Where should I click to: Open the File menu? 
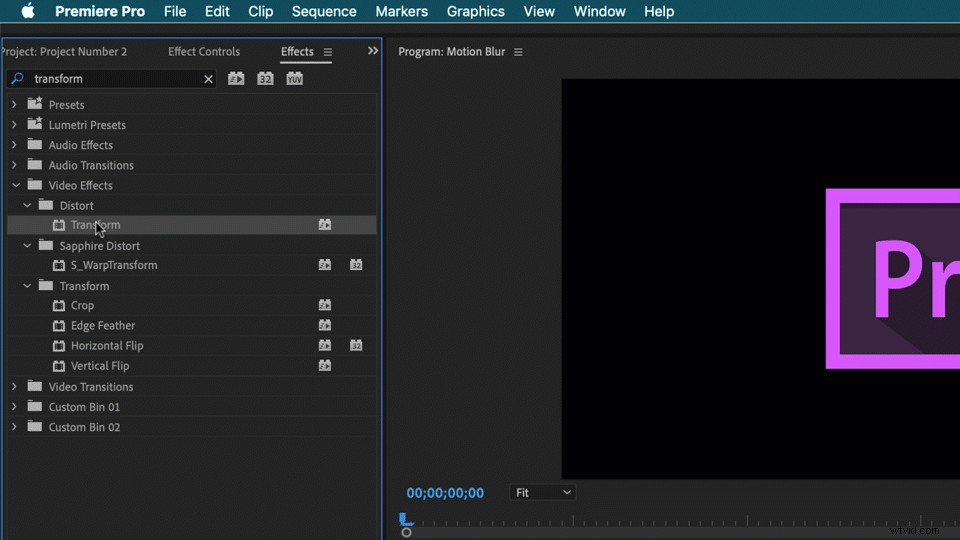coord(174,11)
